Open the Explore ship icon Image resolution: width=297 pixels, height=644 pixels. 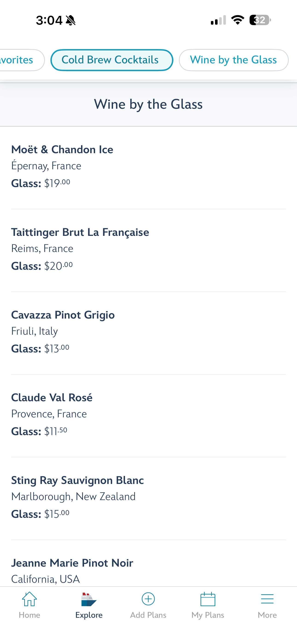[x=89, y=600]
